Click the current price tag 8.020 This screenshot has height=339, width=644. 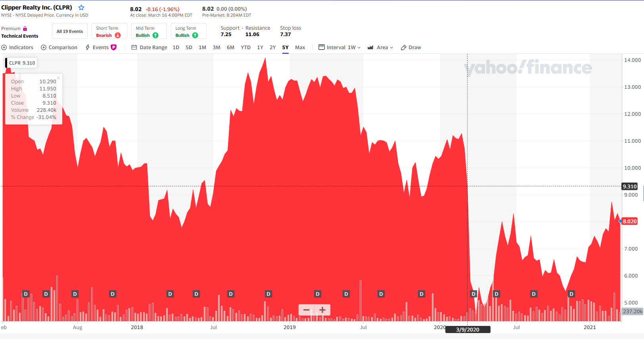pyautogui.click(x=630, y=221)
